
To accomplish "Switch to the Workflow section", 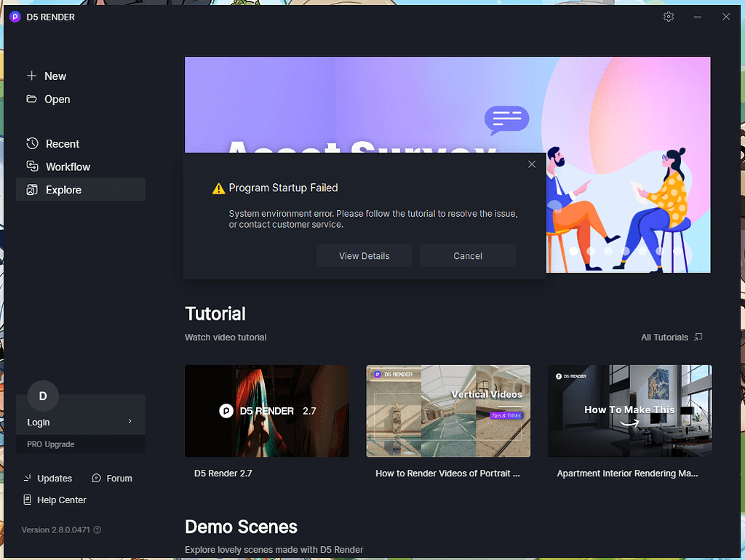I will tap(68, 167).
